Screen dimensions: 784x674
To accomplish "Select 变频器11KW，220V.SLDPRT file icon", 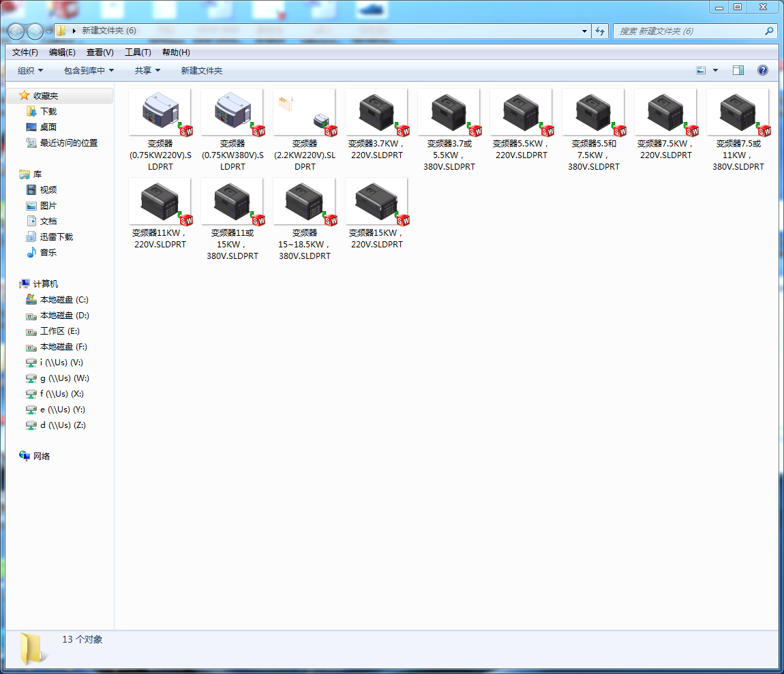I will coord(160,202).
